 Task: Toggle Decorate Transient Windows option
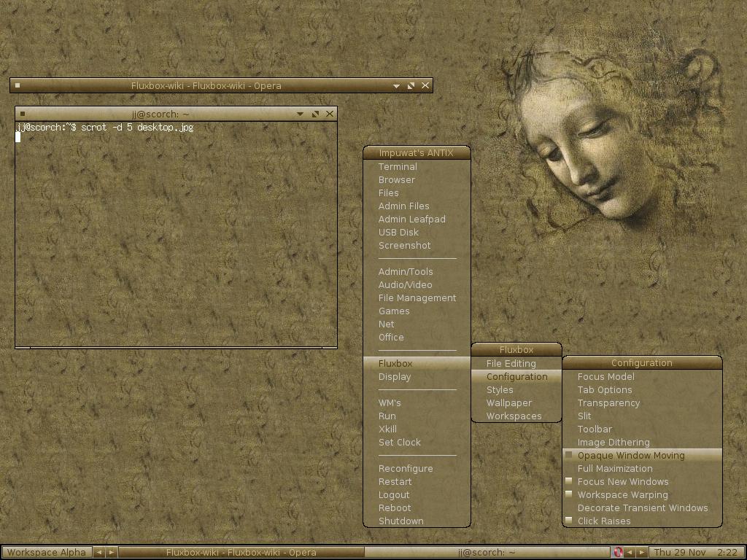click(x=642, y=507)
